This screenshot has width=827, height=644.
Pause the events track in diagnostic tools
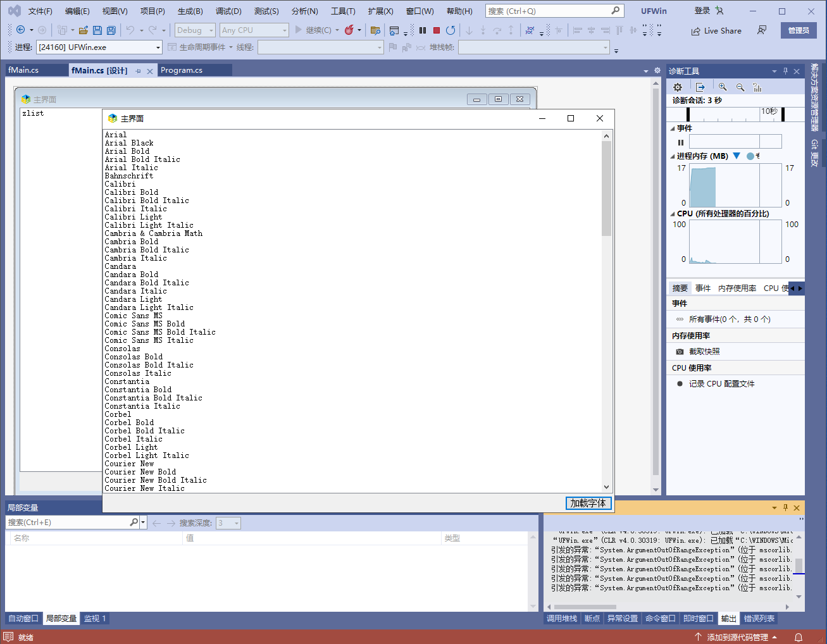click(681, 142)
